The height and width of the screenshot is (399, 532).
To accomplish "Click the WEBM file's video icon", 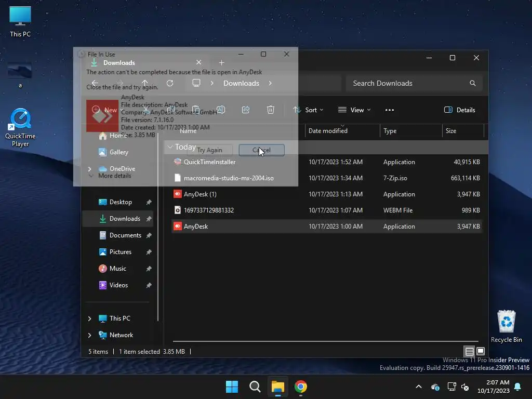I will click(x=178, y=210).
